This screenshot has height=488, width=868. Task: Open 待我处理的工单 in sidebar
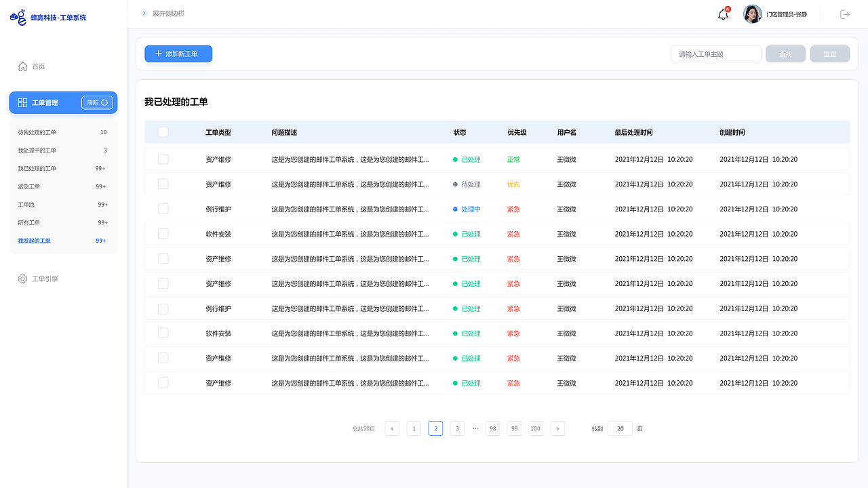tap(37, 132)
